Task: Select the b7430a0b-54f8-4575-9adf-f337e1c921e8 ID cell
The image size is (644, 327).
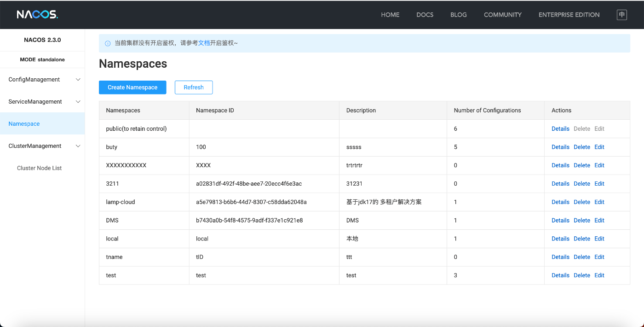Action: (x=264, y=221)
